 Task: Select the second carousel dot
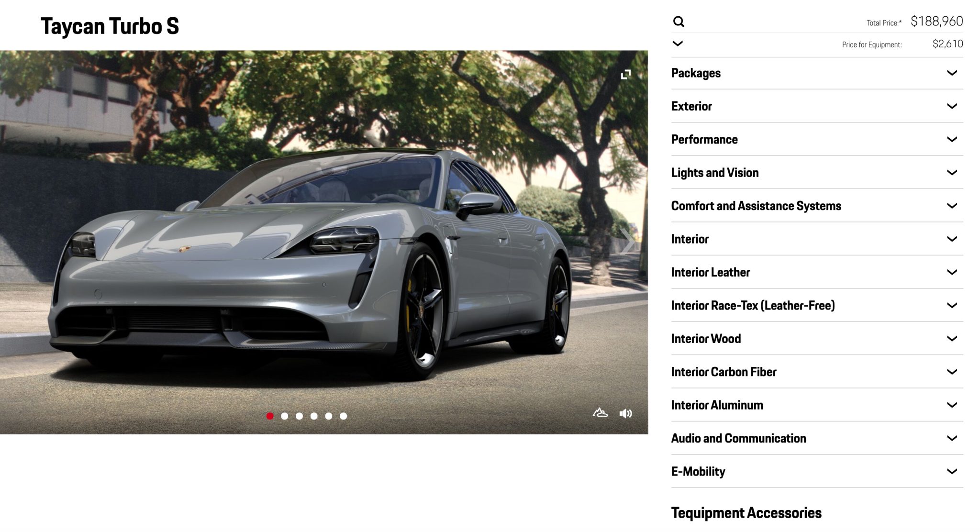[x=285, y=416]
